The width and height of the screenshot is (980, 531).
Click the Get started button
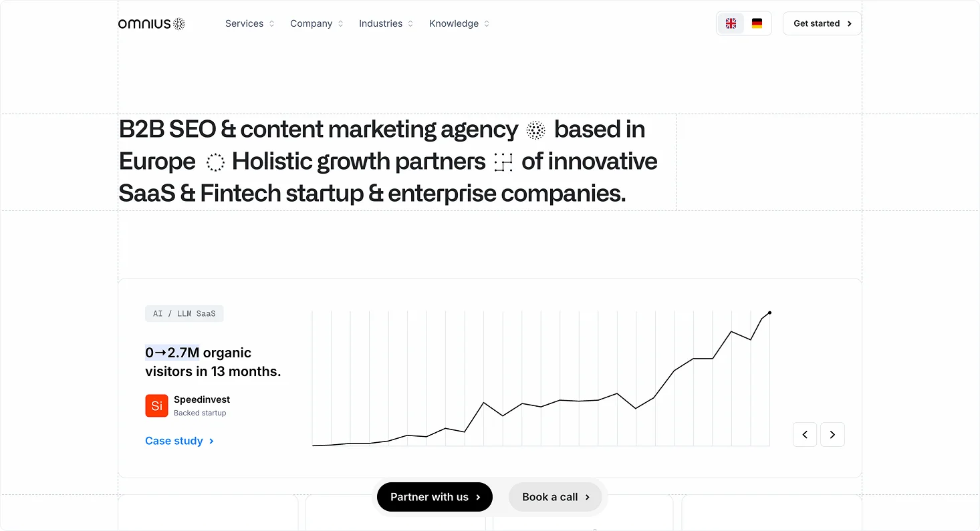click(x=822, y=23)
